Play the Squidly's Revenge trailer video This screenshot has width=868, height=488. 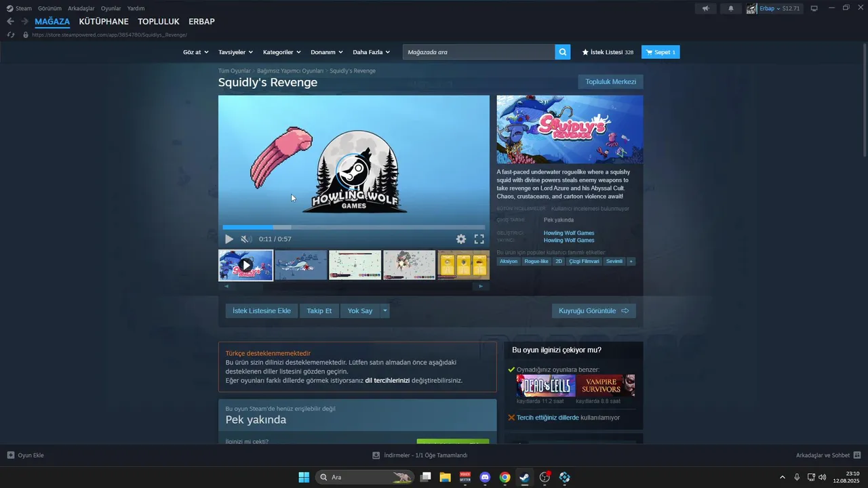pos(229,239)
